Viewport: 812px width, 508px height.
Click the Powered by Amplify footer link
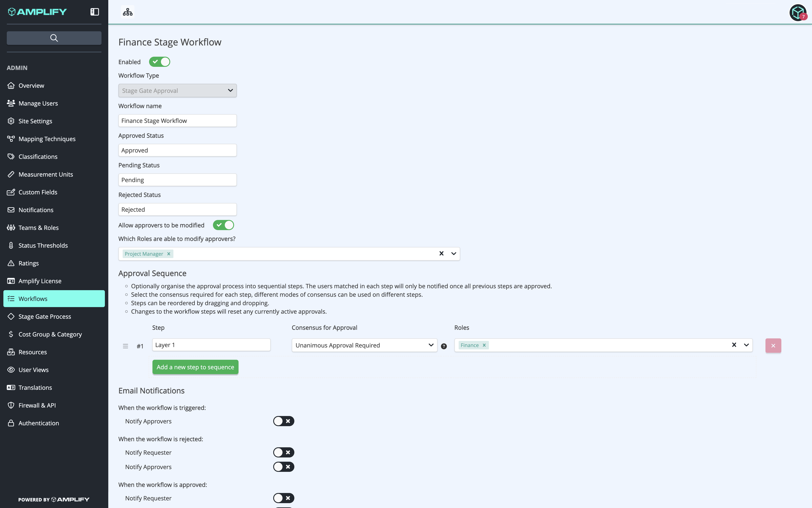point(54,500)
